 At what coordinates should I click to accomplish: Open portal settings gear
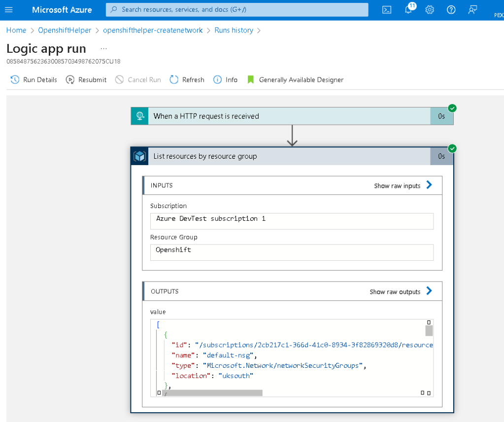430,10
